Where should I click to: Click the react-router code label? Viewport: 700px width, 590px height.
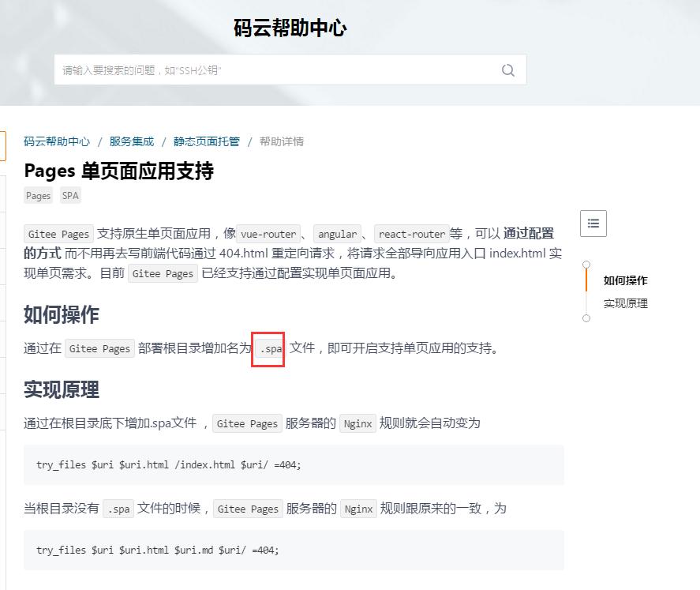(412, 234)
